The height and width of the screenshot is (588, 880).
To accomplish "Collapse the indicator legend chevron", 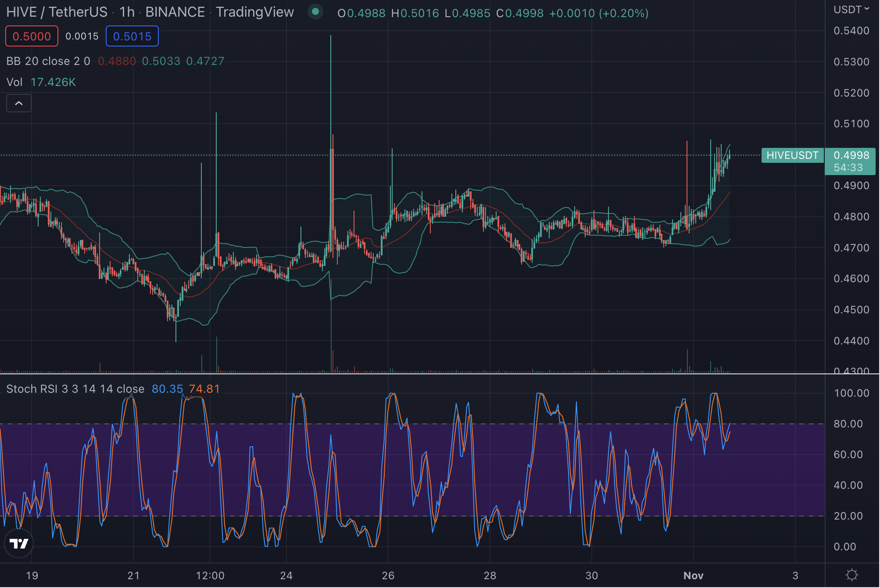I will 19,104.
